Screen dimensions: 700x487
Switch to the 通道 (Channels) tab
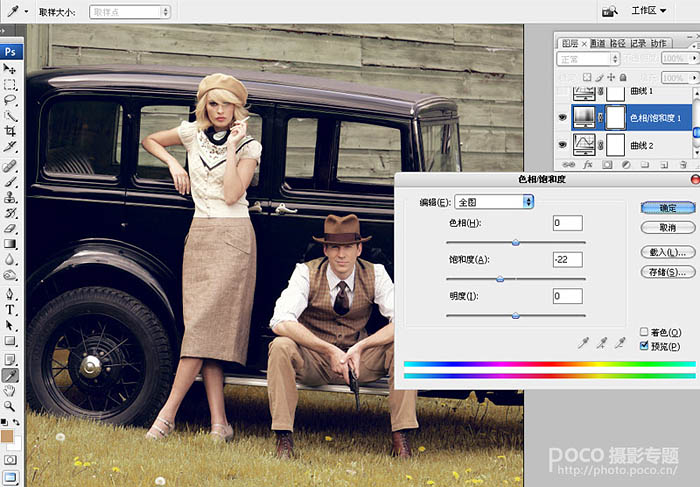[x=597, y=43]
